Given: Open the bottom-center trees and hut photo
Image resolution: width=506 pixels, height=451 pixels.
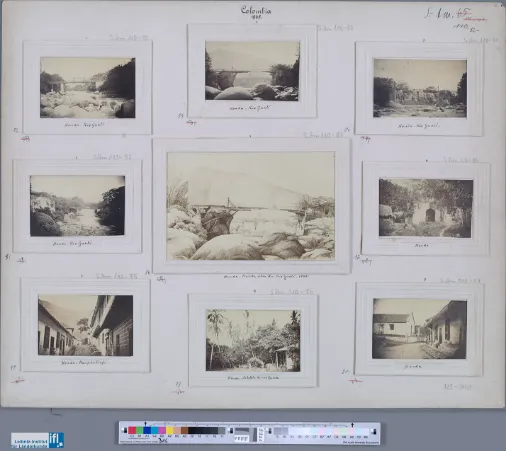Looking at the screenshot, I should tap(253, 340).
